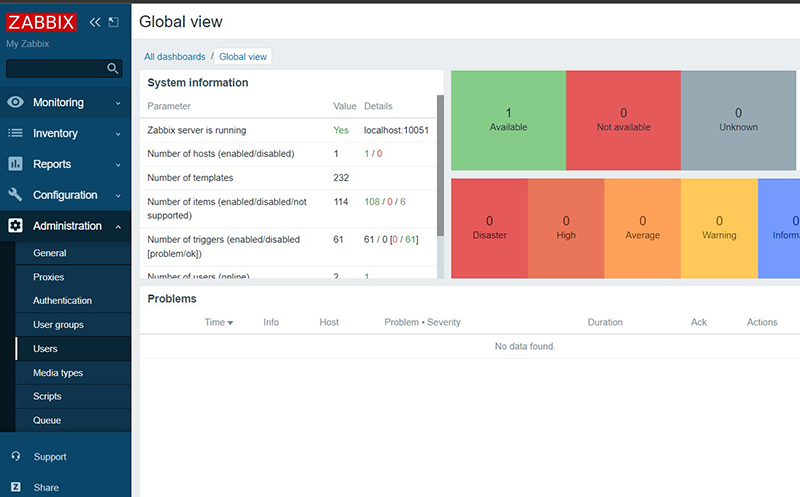800x497 pixels.
Task: Open Authentication settings
Action: coord(73,301)
